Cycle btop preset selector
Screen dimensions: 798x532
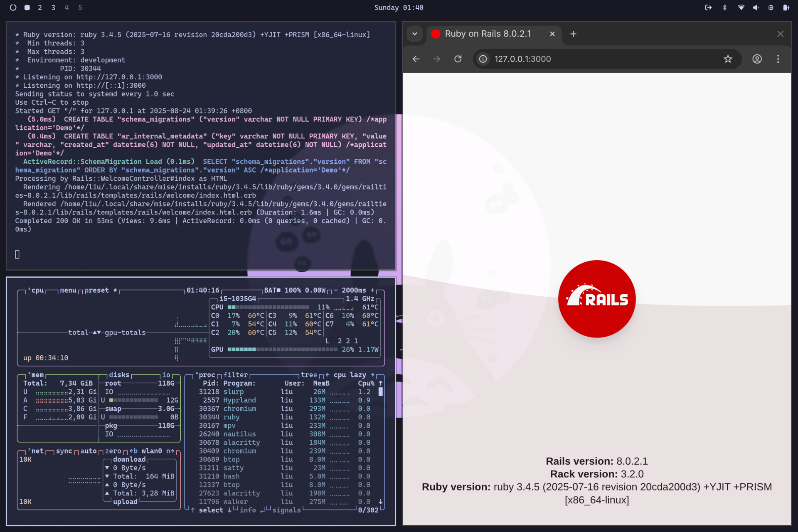tap(101, 290)
